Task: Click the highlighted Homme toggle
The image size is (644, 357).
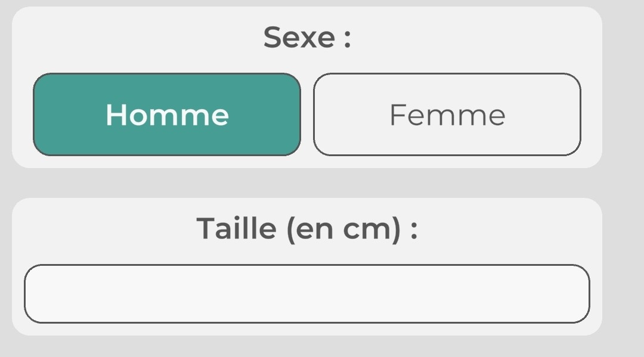Action: (x=167, y=114)
